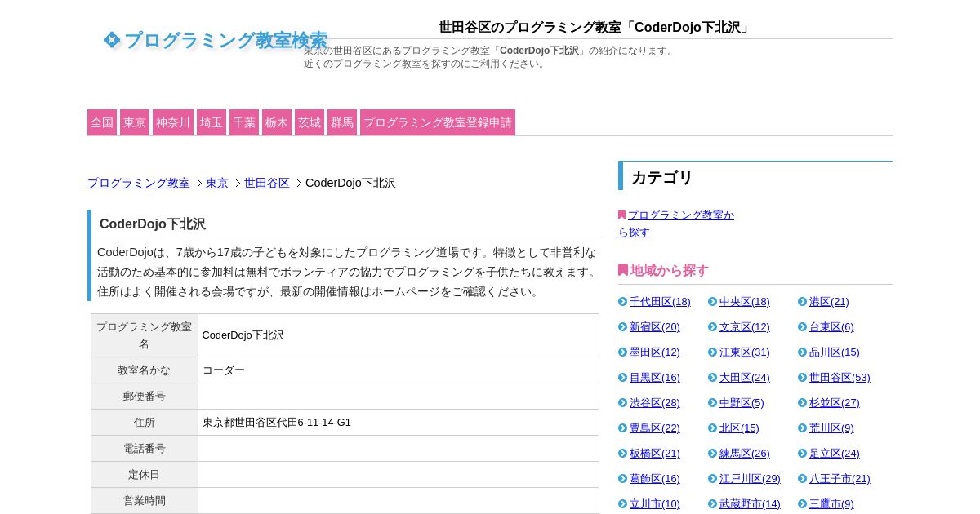Open 杉並区(27) area link

coord(835,403)
